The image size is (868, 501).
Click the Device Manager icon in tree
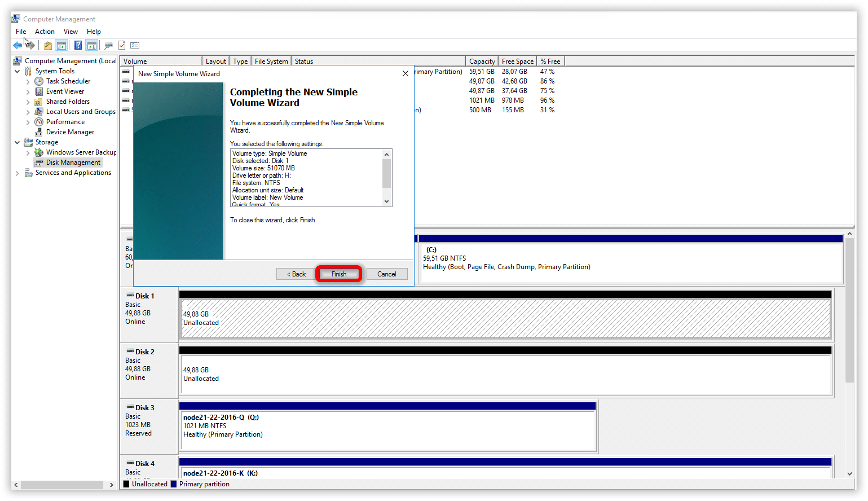[x=39, y=132]
